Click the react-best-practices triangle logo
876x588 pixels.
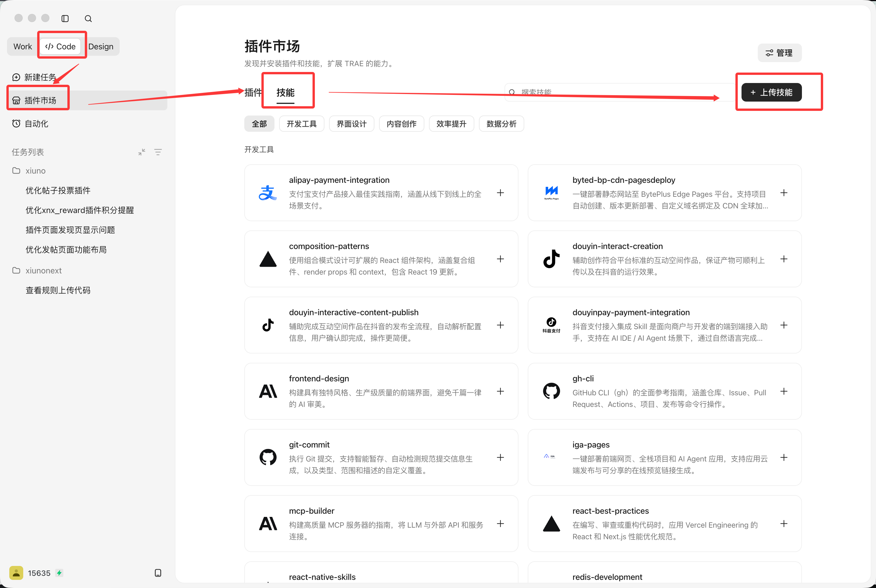coord(551,524)
